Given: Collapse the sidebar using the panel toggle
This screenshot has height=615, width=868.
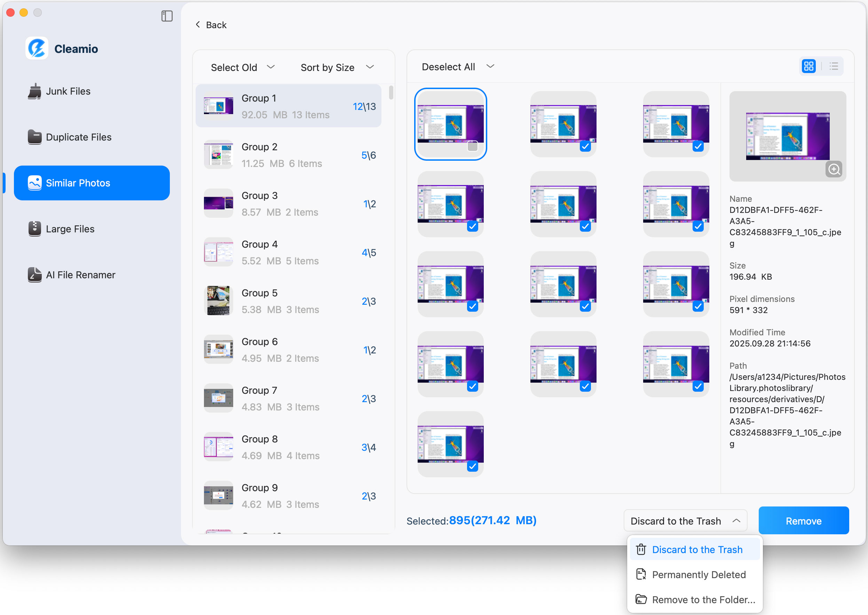Looking at the screenshot, I should pos(167,16).
